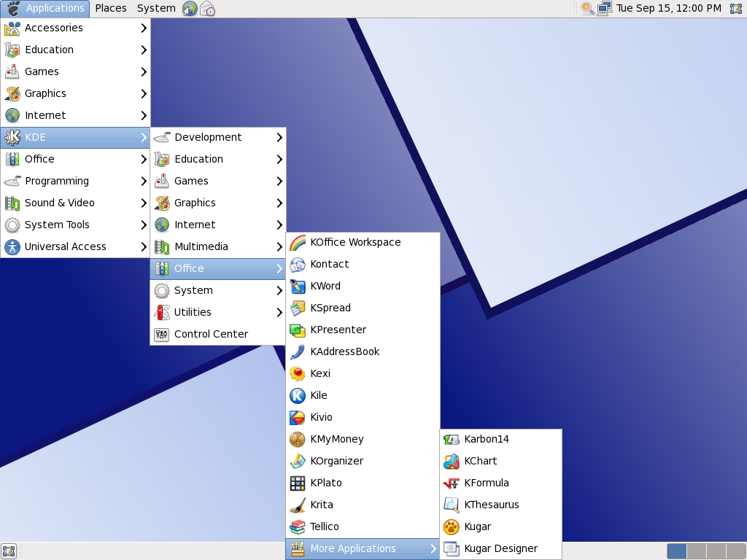Expand the top-level Games submenu above Graphics
The image size is (747, 560).
click(x=75, y=72)
